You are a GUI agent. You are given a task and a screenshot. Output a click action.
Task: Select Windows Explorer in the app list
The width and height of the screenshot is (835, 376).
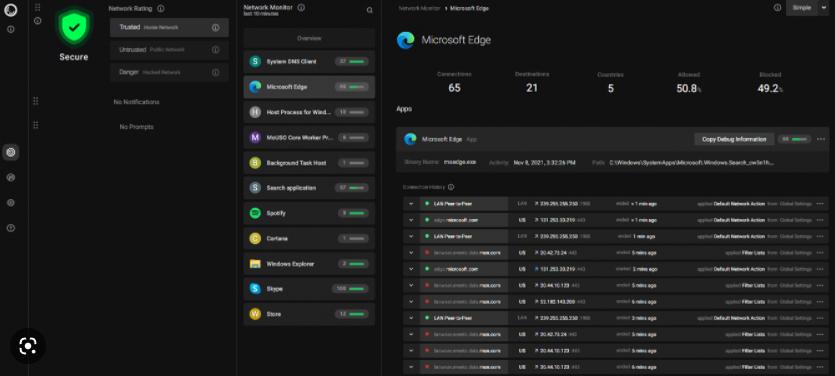(309, 264)
